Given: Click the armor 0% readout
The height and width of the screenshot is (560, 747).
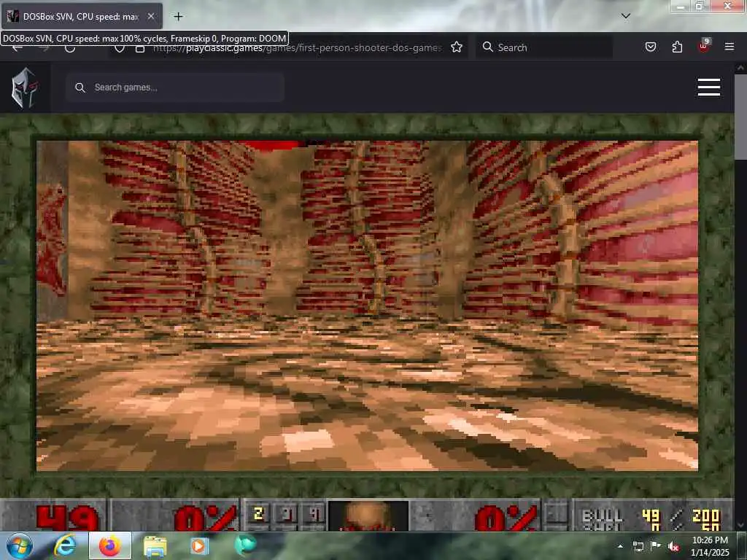Looking at the screenshot, I should 506,518.
